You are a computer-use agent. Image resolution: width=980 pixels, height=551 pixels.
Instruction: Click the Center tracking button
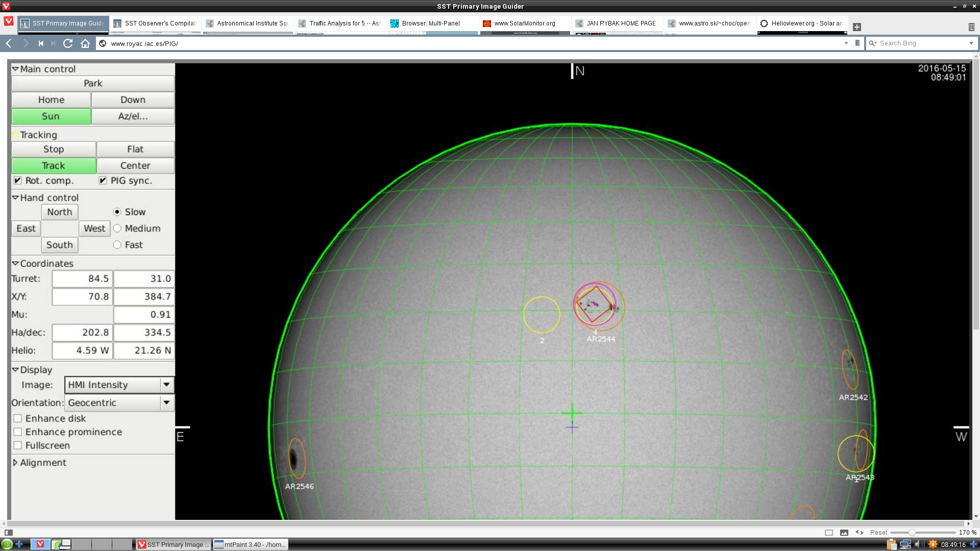pyautogui.click(x=135, y=166)
